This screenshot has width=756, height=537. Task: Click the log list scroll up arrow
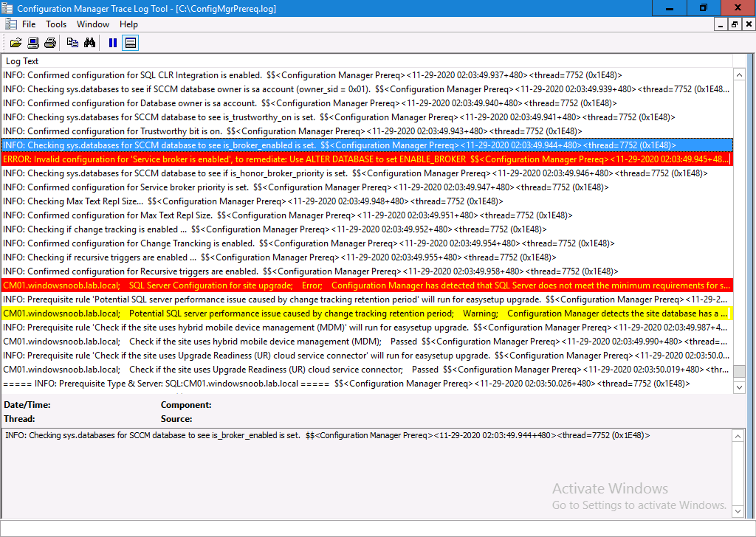click(739, 75)
